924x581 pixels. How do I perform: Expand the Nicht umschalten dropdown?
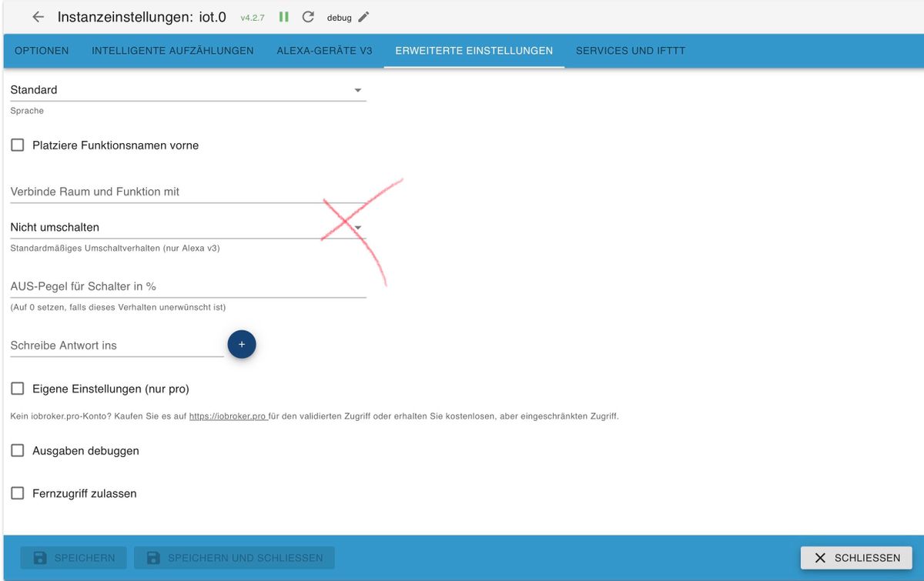[x=188, y=227]
